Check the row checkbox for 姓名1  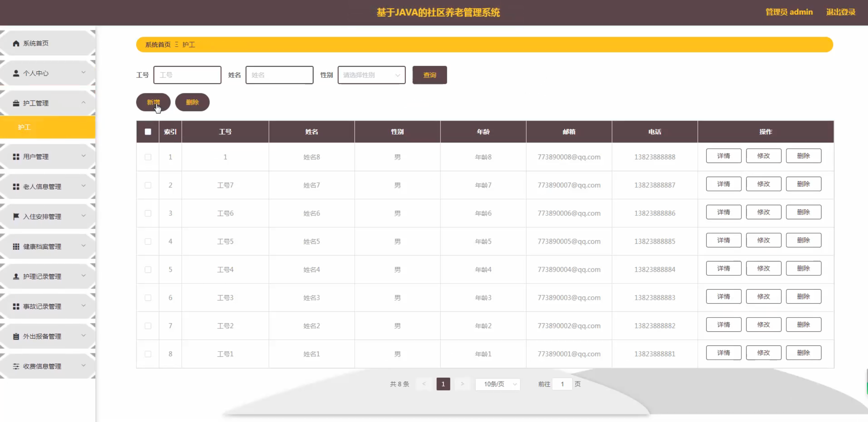pyautogui.click(x=148, y=354)
